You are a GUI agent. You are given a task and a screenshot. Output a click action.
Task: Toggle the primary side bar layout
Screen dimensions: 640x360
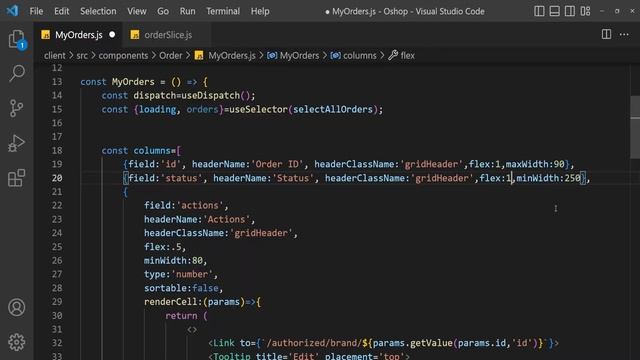click(x=539, y=11)
